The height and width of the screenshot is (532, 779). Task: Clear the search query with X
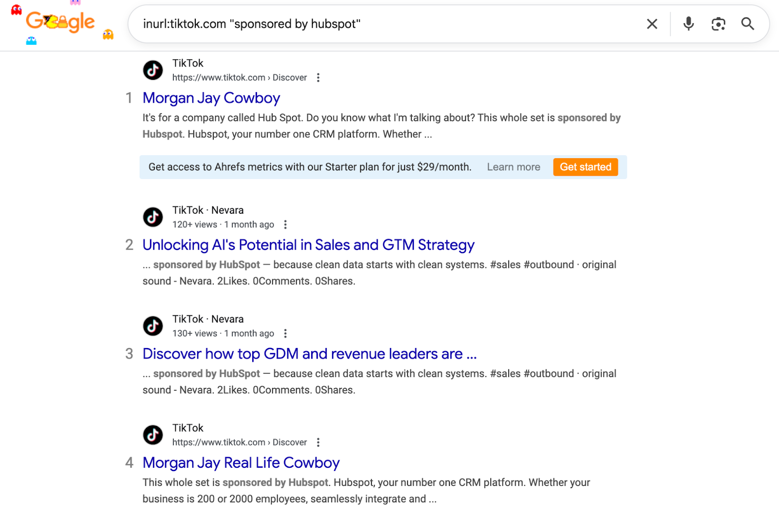(652, 24)
